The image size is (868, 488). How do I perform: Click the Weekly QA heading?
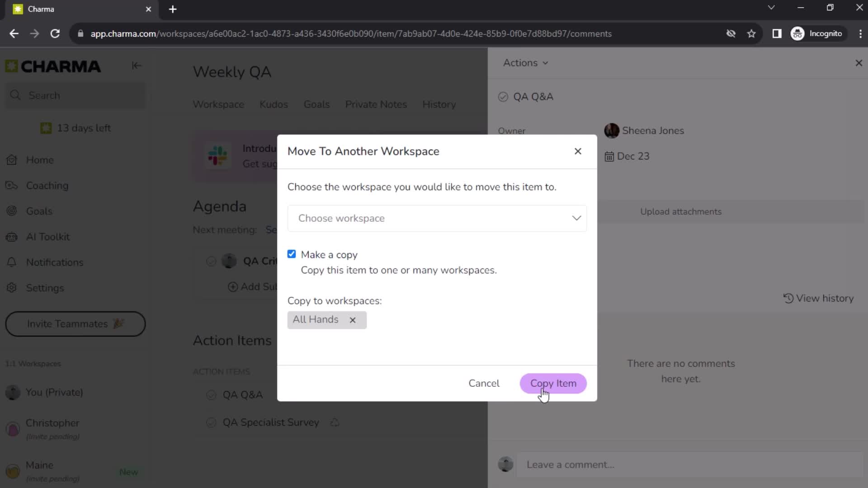click(x=232, y=72)
